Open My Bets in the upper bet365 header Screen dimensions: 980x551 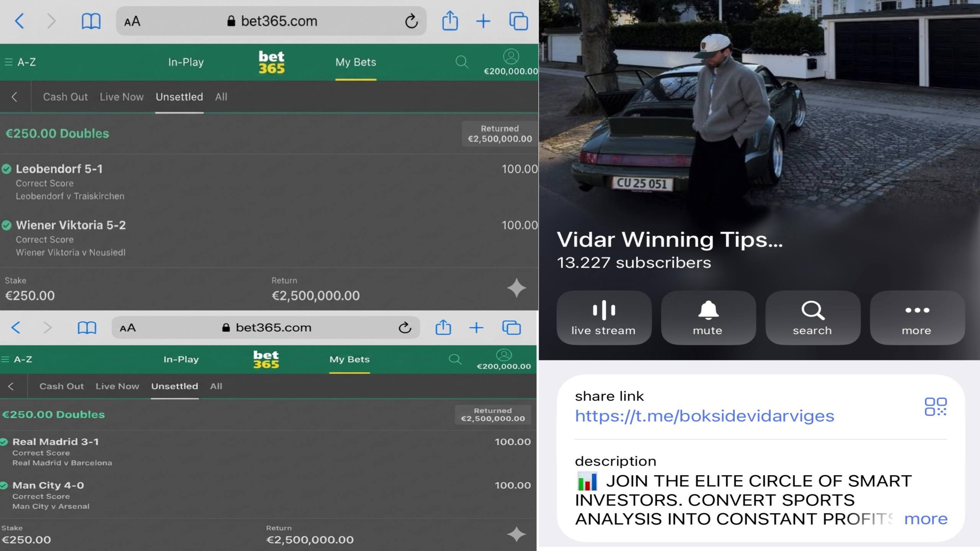[356, 62]
